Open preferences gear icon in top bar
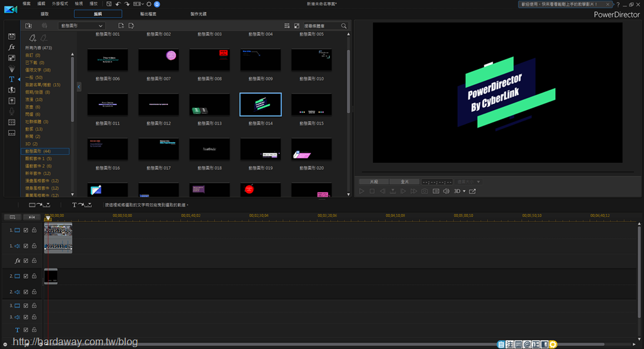The image size is (644, 349). coord(148,4)
